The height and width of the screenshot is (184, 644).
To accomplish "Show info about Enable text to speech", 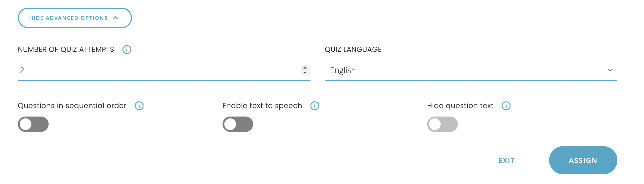I will pyautogui.click(x=315, y=106).
